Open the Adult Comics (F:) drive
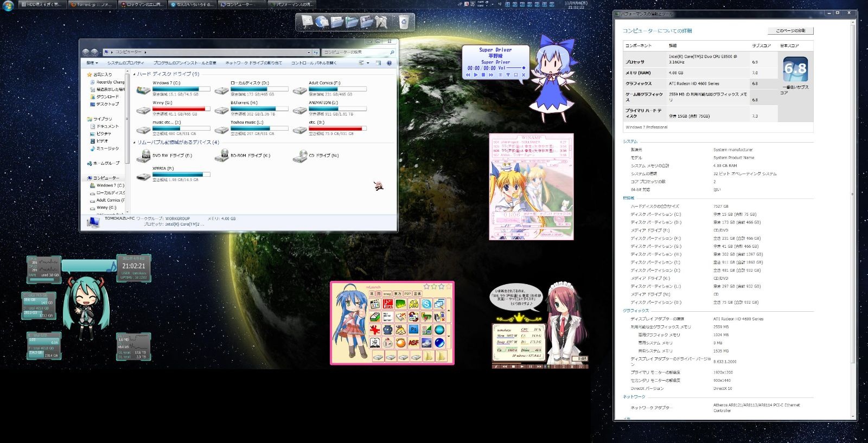The width and height of the screenshot is (868, 443). point(329,89)
